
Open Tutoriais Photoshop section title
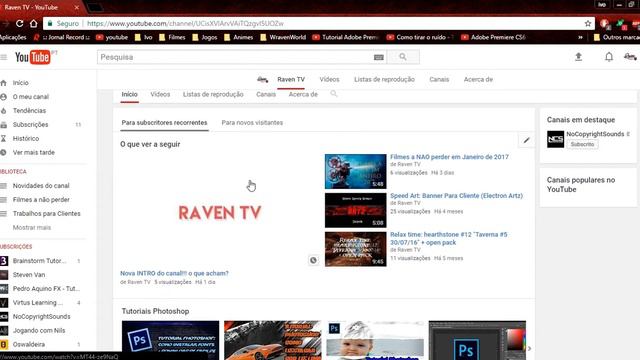point(156,311)
